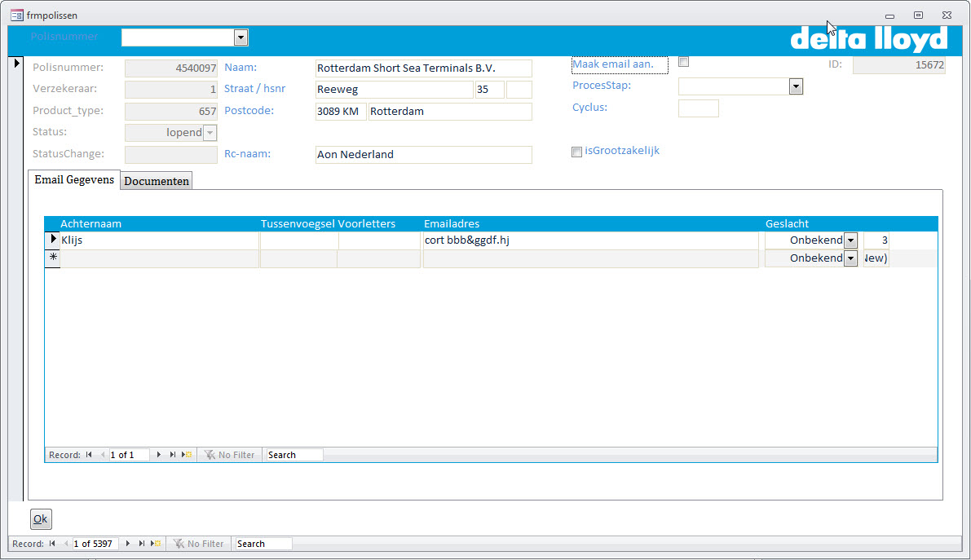Click the email subform Search box
Viewport: 971px width, 560px height.
(x=294, y=455)
